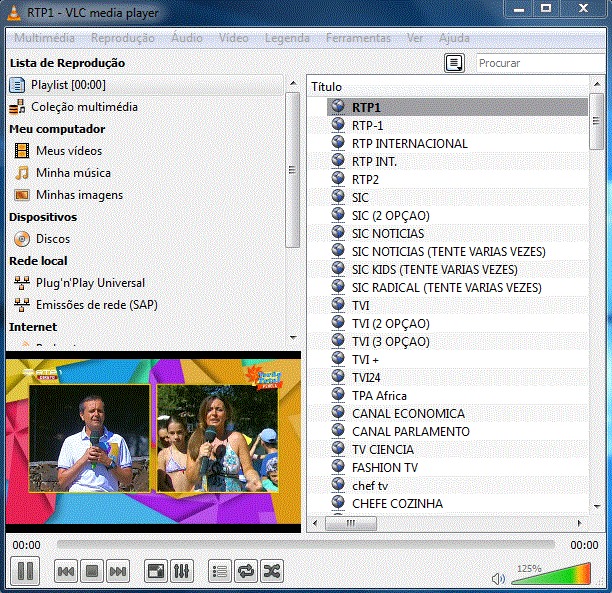This screenshot has height=593, width=612.
Task: Open extended settings equalizer icon
Action: coord(181,572)
